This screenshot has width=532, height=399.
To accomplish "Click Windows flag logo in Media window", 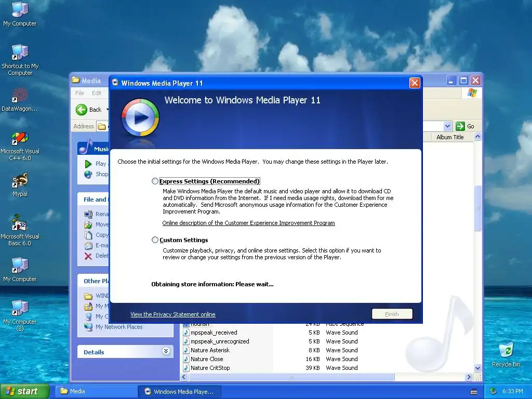I will click(472, 93).
